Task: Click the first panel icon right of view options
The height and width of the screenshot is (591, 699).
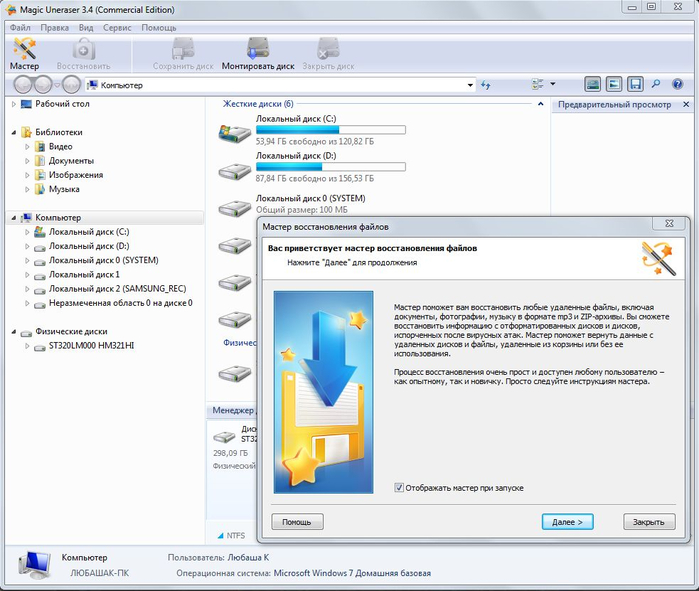Action: point(592,84)
